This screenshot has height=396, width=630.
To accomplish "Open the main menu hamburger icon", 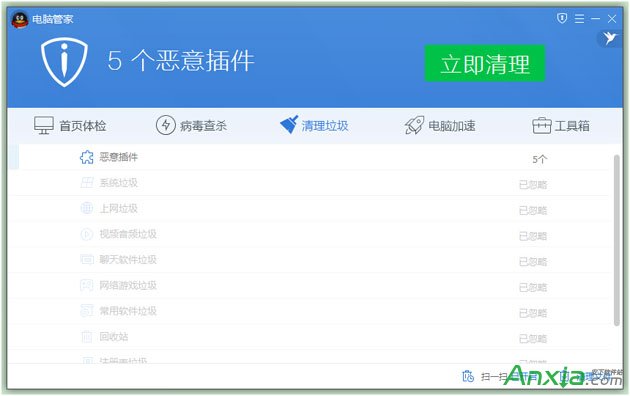I will click(579, 18).
